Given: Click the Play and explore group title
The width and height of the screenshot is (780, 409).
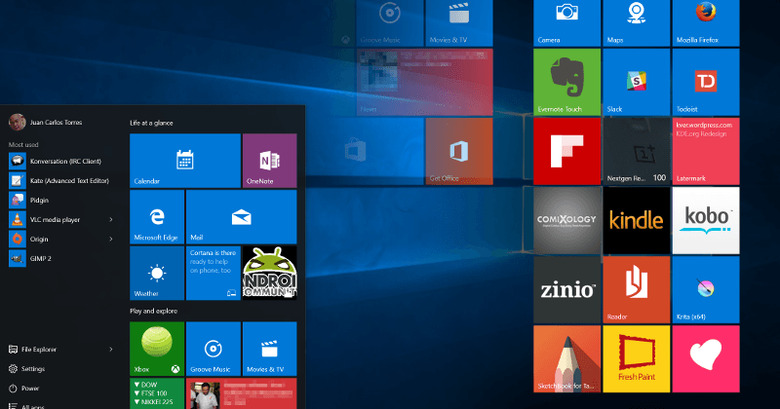Looking at the screenshot, I should tap(154, 311).
